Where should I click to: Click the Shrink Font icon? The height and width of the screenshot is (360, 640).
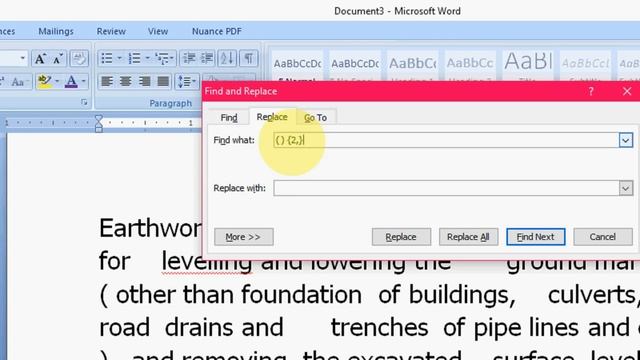click(x=57, y=59)
